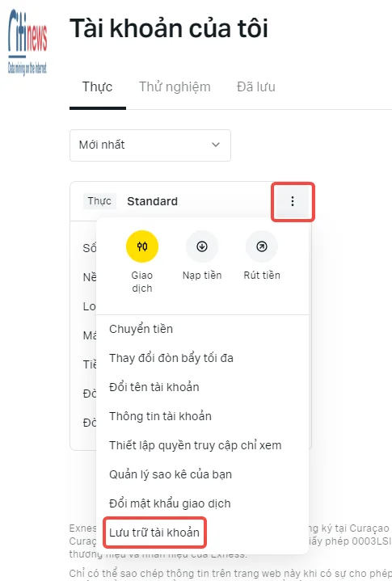The image size is (392, 581).
Task: Select Thiết lập quyền truy cập chỉ xem
Action: click(196, 445)
